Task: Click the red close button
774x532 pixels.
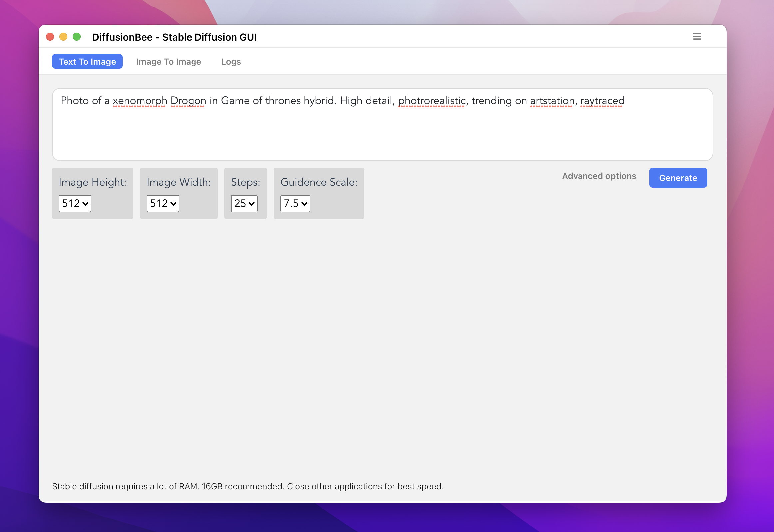Action: coord(52,36)
